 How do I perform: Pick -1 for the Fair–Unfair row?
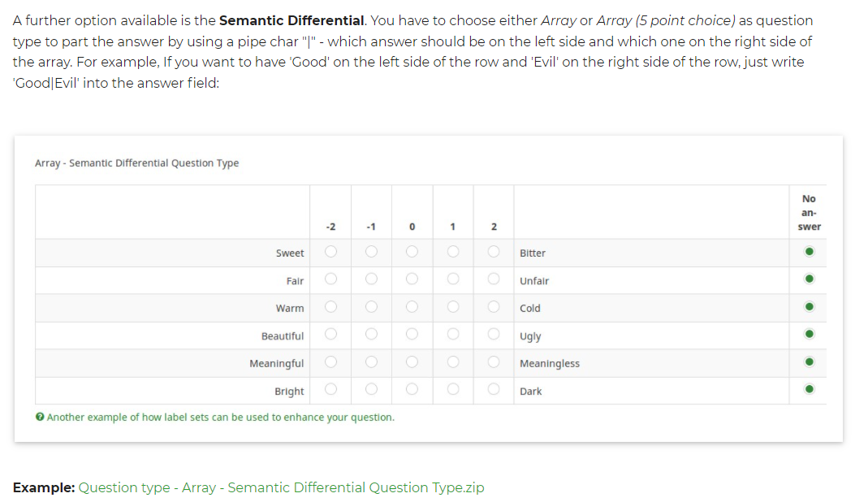pos(371,280)
